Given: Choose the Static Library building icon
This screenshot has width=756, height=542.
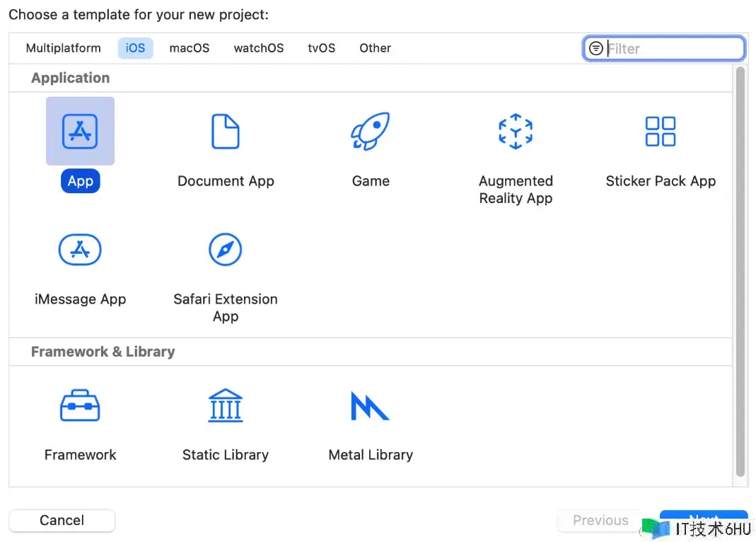Looking at the screenshot, I should [225, 405].
